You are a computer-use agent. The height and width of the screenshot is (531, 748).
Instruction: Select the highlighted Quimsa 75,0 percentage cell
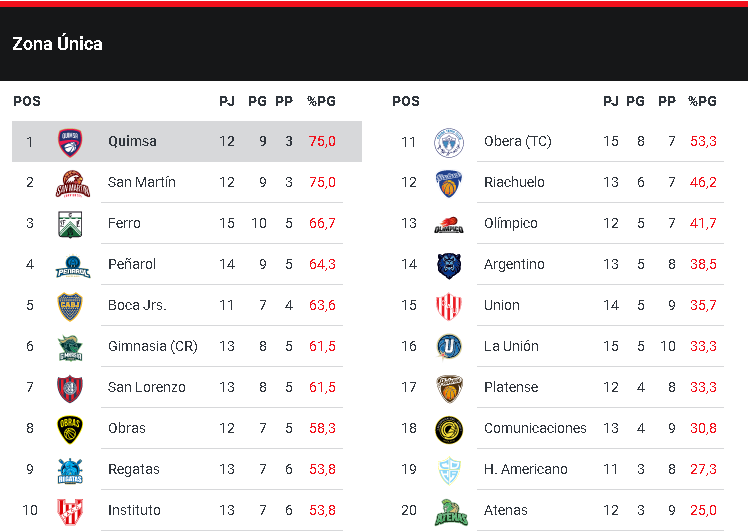click(322, 141)
